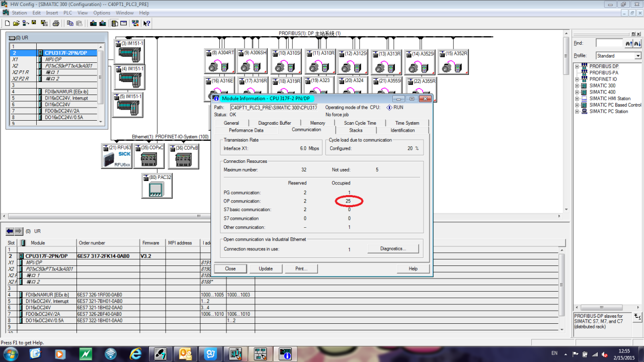This screenshot has height=362, width=644.
Task: Select the (4) IM151-1 station icon
Action: [x=129, y=77]
